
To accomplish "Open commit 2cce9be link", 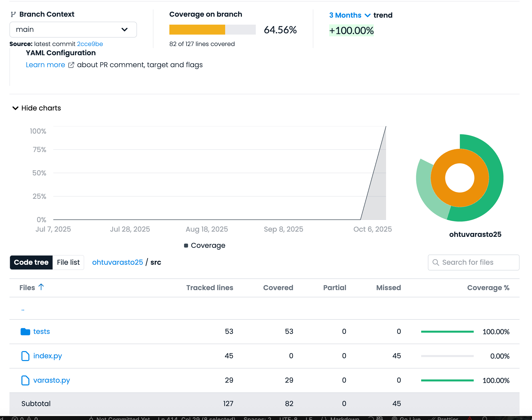I will coord(90,44).
